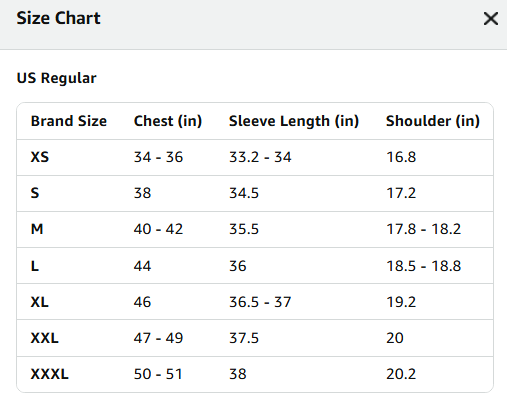Select the S size row label
This screenshot has width=507, height=407.
(x=35, y=193)
